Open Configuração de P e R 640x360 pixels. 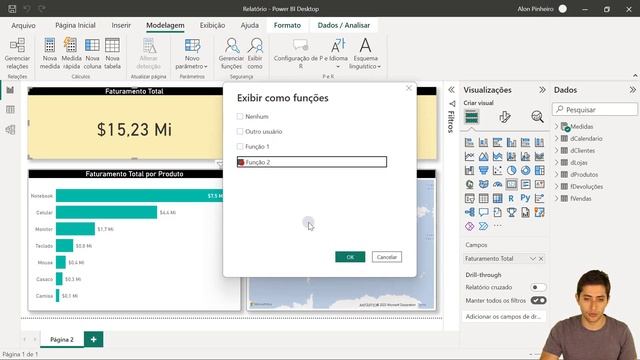click(x=300, y=53)
